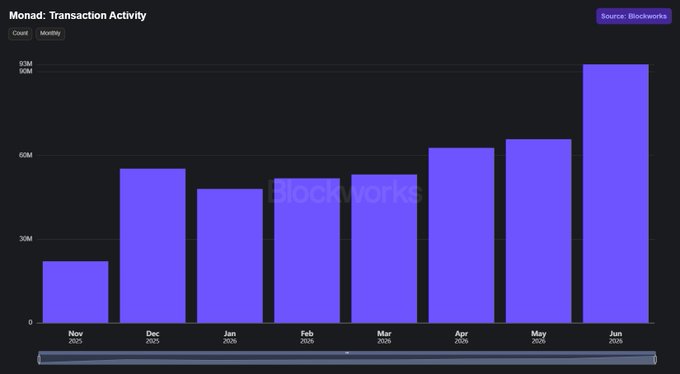
Task: Click the May 2026 x-axis label
Action: (x=539, y=337)
